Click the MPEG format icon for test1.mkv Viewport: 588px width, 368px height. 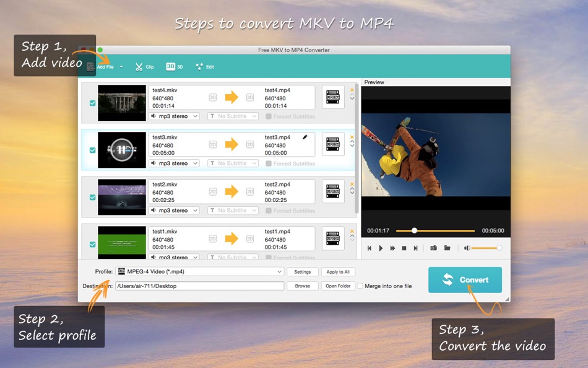[333, 239]
